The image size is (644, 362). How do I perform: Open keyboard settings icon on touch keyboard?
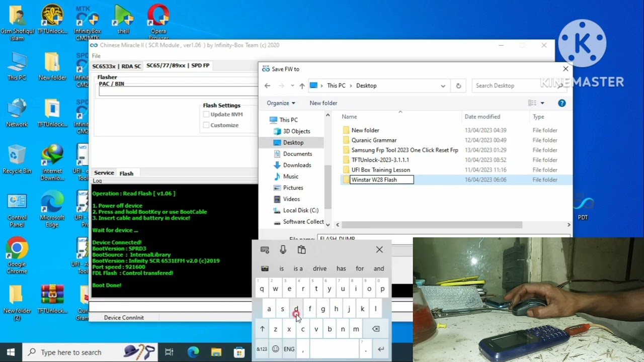[x=265, y=250]
